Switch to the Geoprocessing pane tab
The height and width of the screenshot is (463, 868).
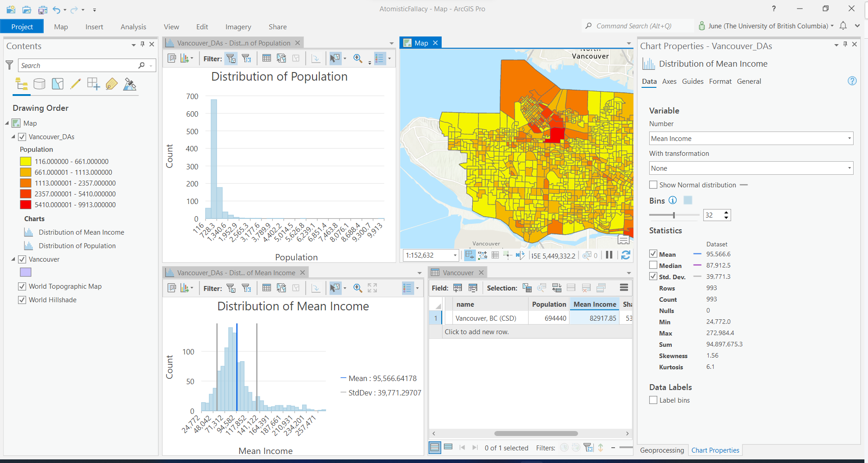[x=662, y=450]
